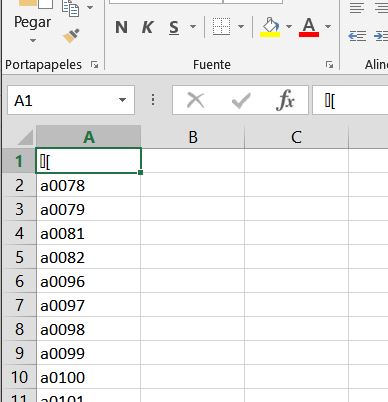
Task: Select row 10 header
Action: (19, 377)
